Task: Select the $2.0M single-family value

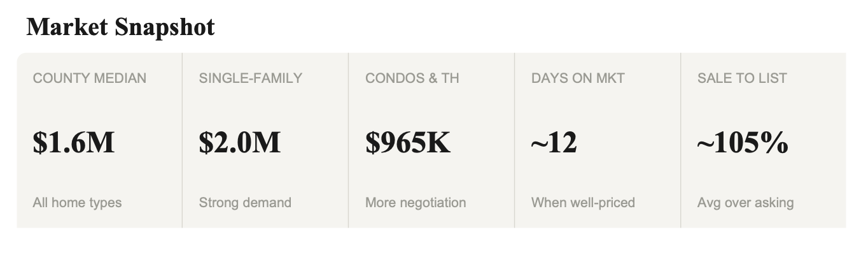Action: (240, 142)
